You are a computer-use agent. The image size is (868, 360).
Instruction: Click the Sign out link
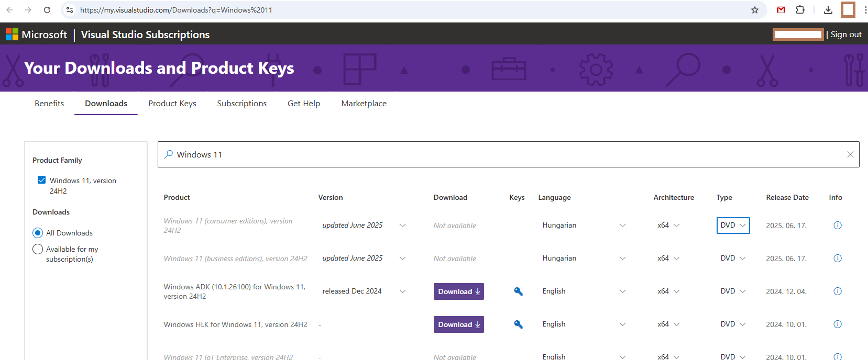click(x=846, y=35)
